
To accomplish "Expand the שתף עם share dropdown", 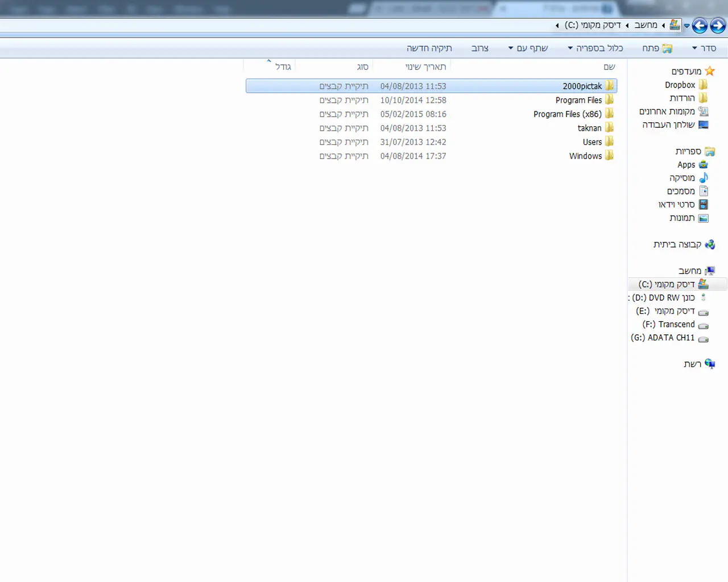I will point(528,48).
